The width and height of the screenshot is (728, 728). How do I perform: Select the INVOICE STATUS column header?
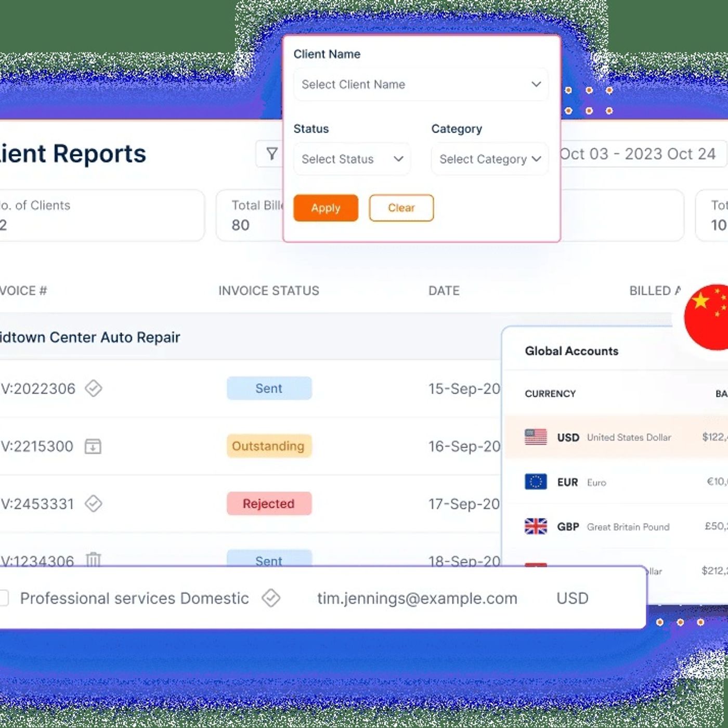point(268,291)
